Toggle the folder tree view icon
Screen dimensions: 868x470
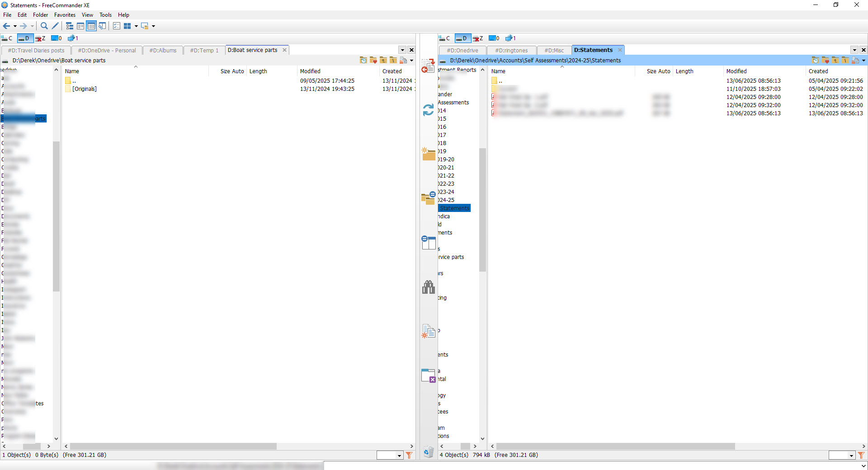click(x=70, y=26)
